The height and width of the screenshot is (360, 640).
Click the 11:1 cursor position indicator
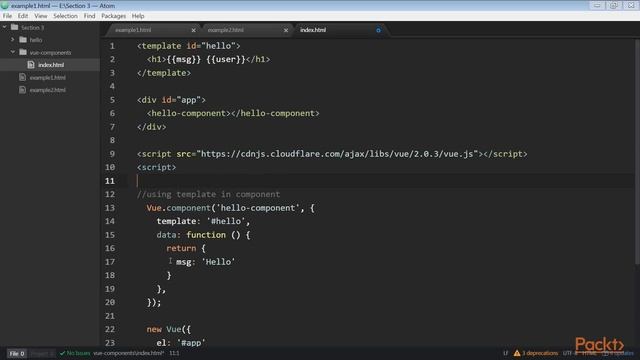[x=174, y=353]
